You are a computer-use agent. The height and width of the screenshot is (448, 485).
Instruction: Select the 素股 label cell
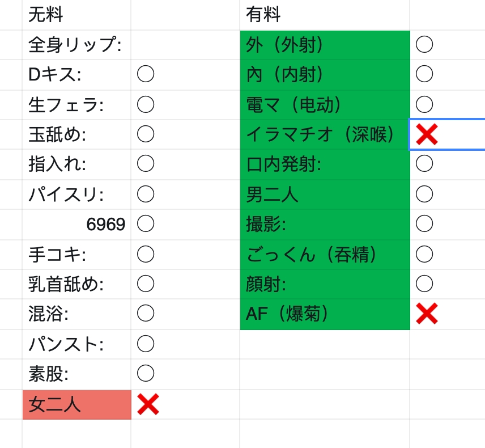tap(76, 374)
